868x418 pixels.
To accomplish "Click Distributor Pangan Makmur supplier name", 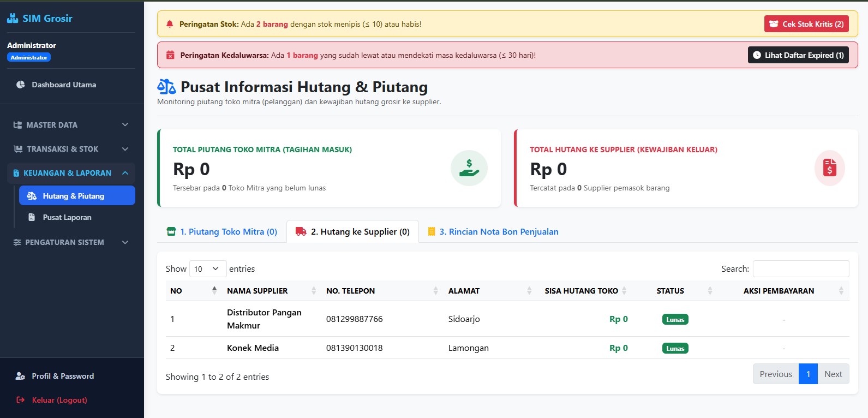I will 264,319.
